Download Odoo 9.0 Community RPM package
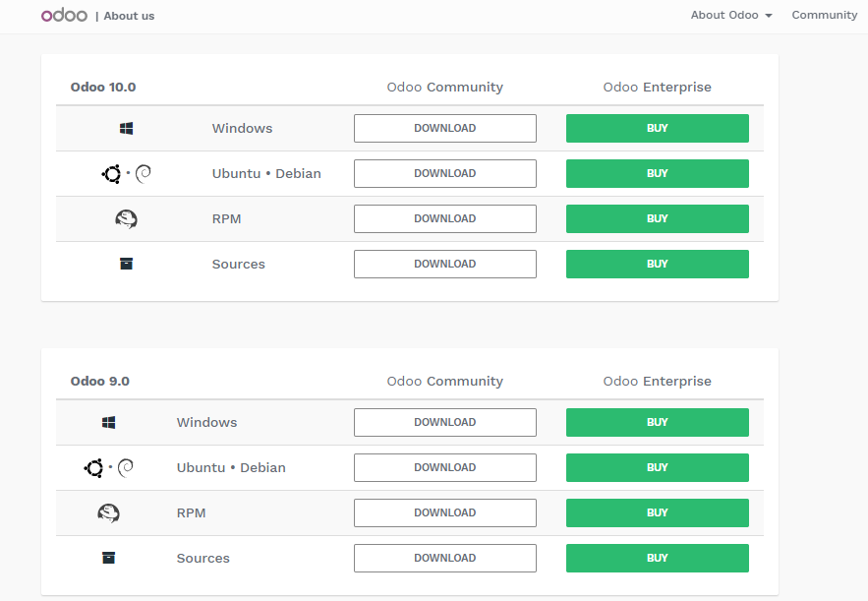 point(444,513)
